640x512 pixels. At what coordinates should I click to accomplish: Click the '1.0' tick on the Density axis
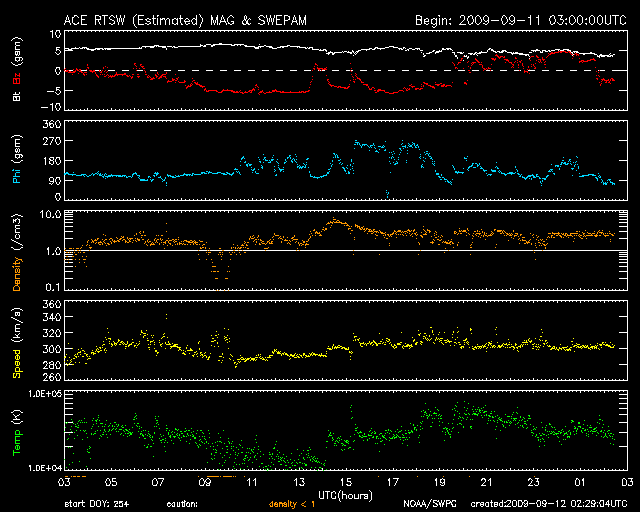tap(53, 251)
